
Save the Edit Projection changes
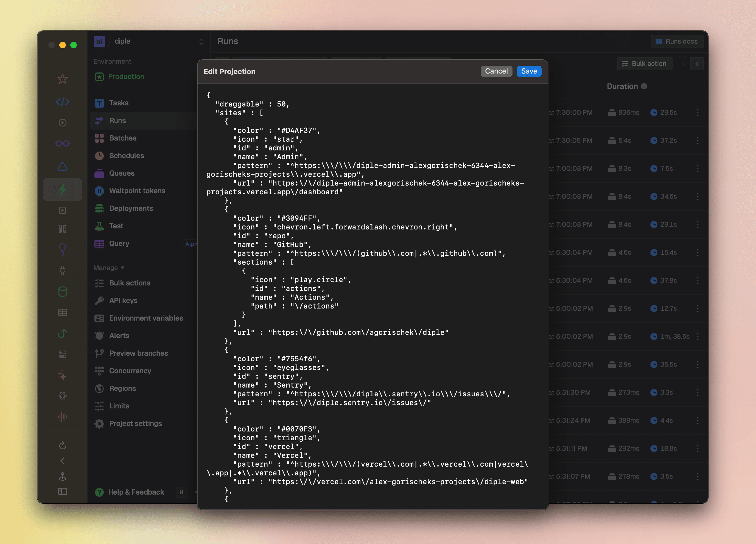pos(529,71)
